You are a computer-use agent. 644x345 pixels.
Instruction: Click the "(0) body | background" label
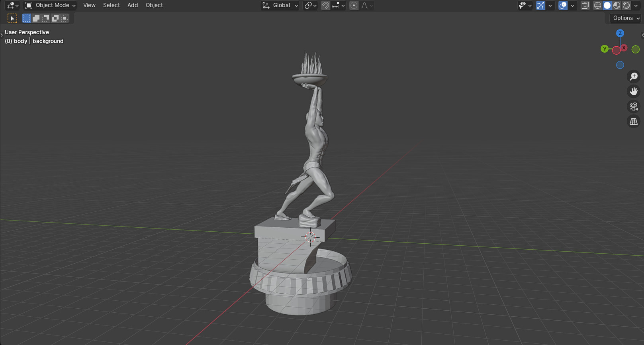tap(34, 41)
